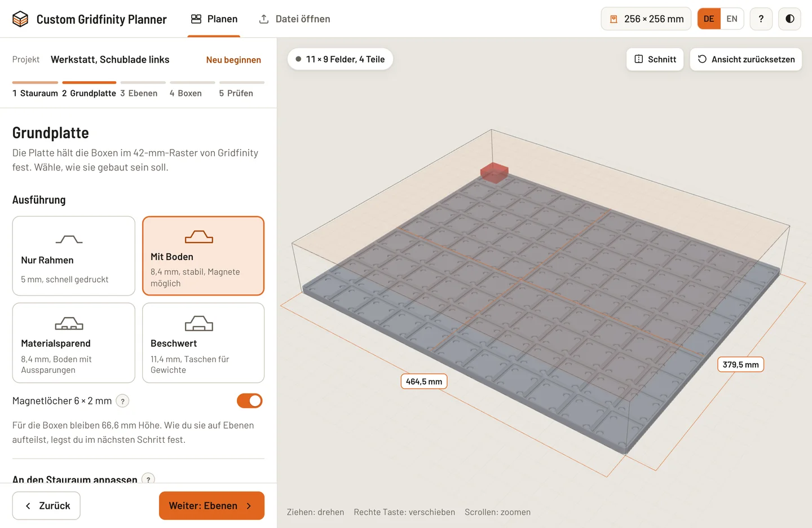Click the Custom Gridfinity Planner logo icon
The height and width of the screenshot is (528, 812).
click(20, 19)
